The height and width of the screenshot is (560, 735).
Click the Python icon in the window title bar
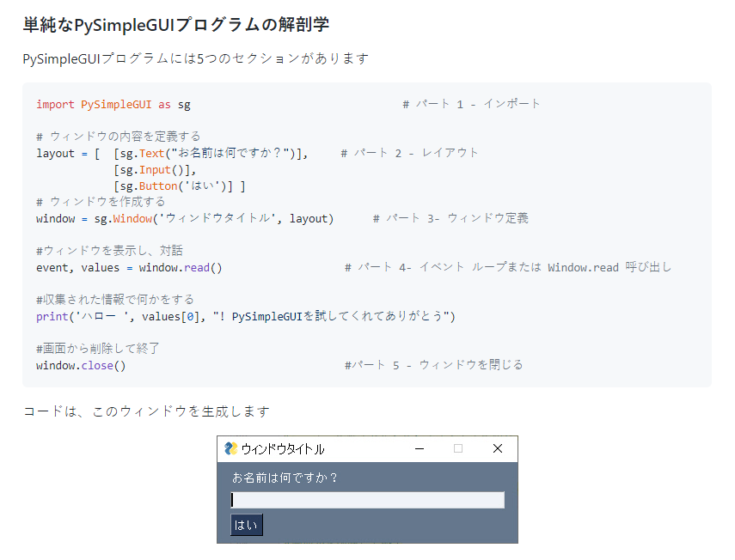(230, 448)
